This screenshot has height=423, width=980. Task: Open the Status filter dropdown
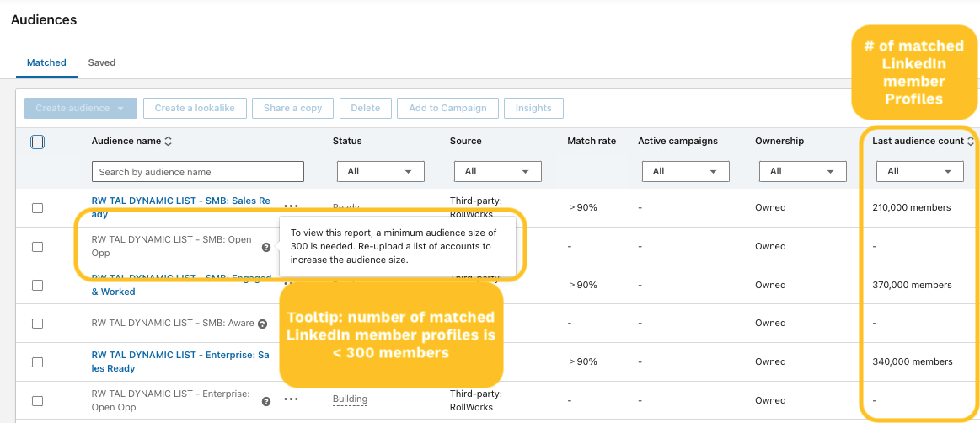380,171
